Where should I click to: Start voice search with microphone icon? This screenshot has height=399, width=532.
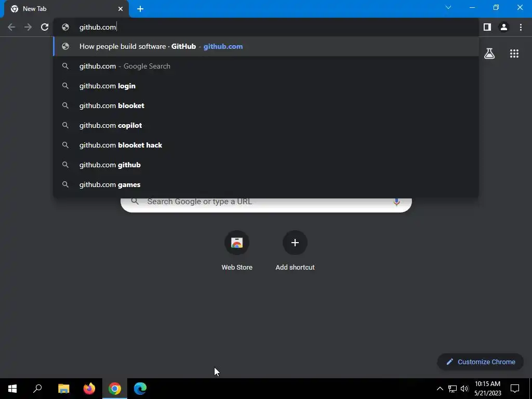coord(396,202)
